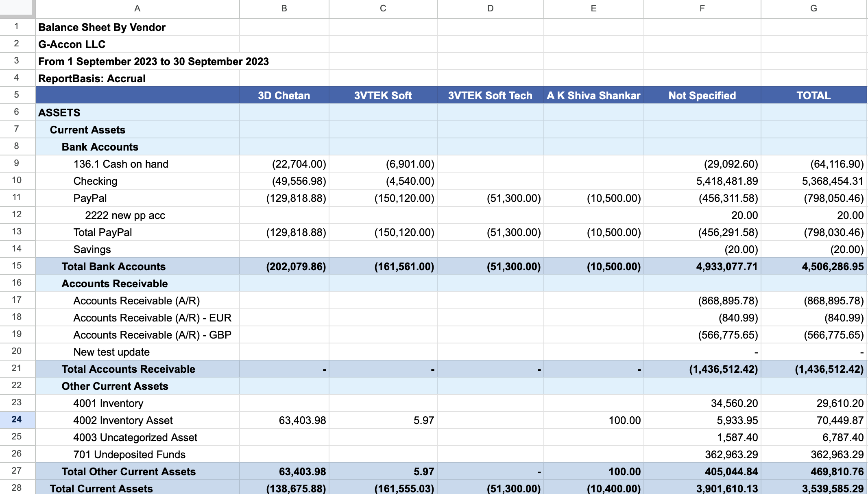Click 'Total Accounts Receivable' label
Viewport: 868px width, 494px height.
pyautogui.click(x=128, y=369)
